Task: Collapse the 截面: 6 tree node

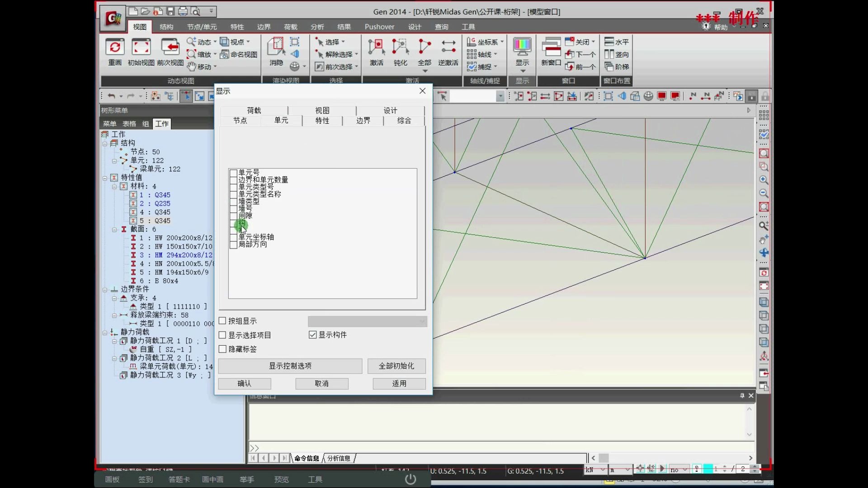Action: [114, 229]
